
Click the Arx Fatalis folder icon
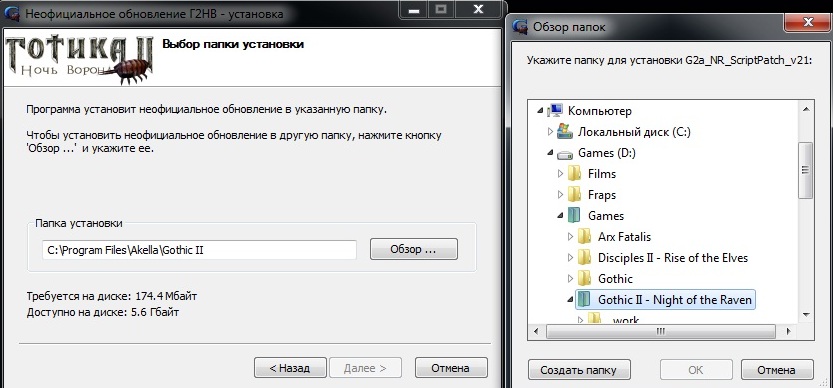[584, 236]
